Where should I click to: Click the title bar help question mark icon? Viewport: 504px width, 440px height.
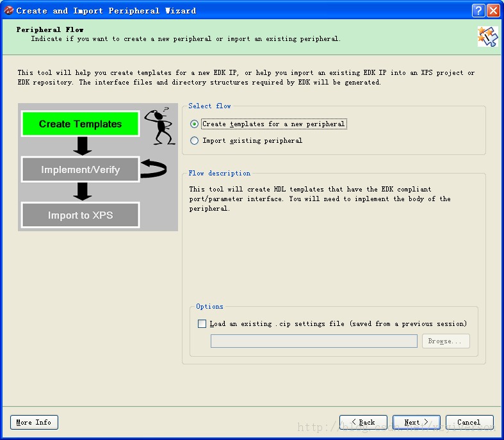pyautogui.click(x=478, y=11)
